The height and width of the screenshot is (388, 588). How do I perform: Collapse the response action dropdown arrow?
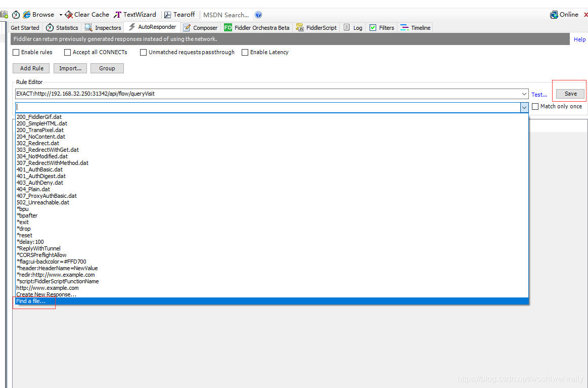coord(524,107)
